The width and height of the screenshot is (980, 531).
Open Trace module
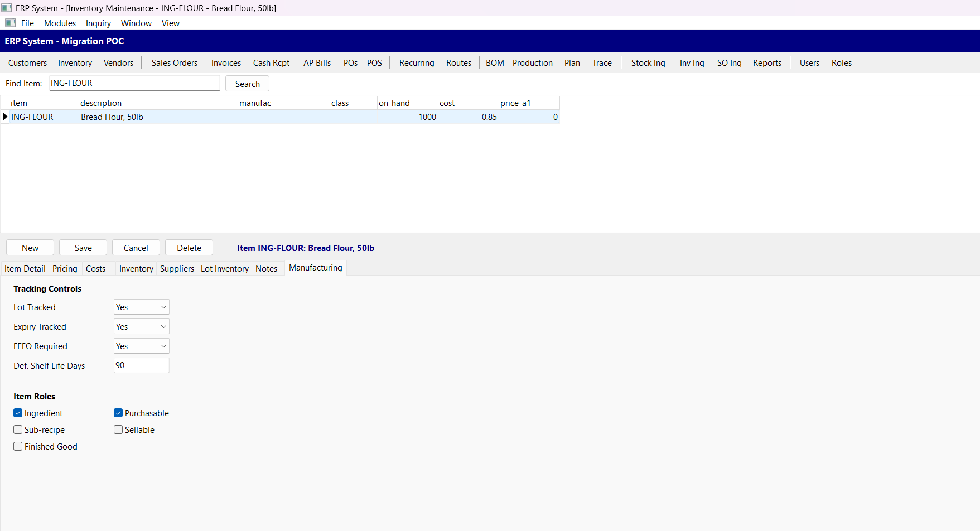(x=602, y=62)
